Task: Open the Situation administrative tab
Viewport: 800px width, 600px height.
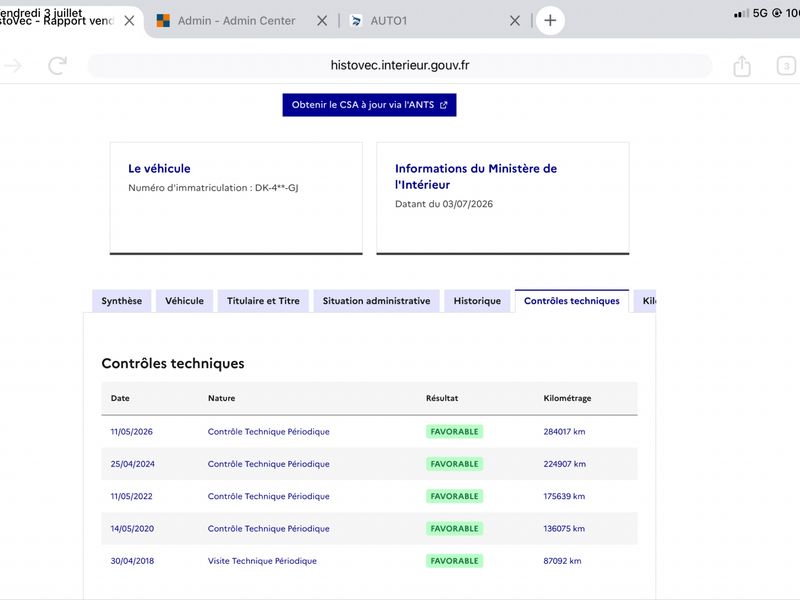Action: 377,301
